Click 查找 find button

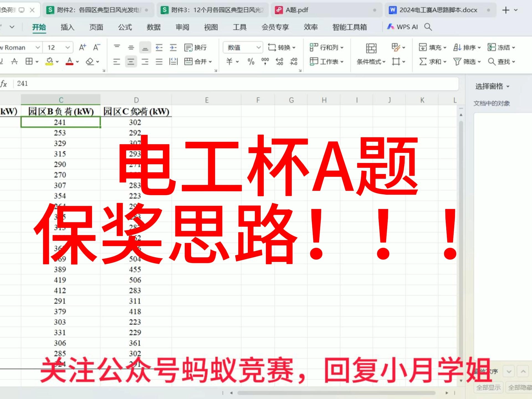[x=501, y=61]
